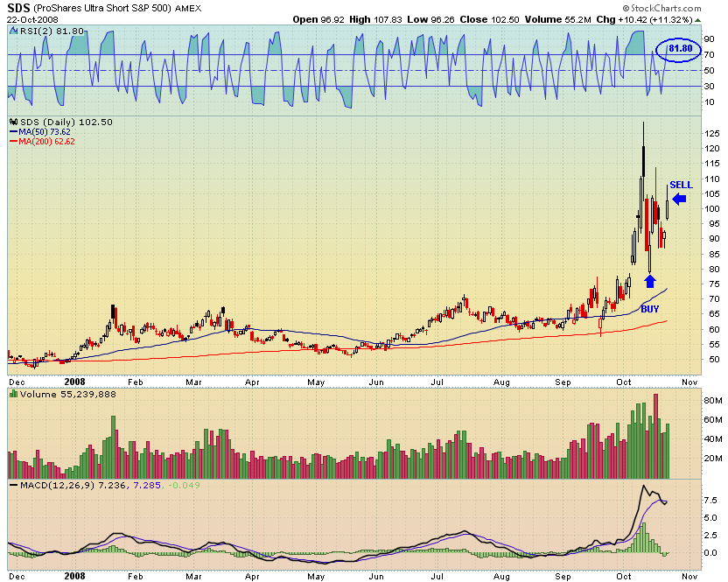Screen dimensions: 728x582
Task: Click the StockCharts.com credit text
Action: (x=661, y=8)
